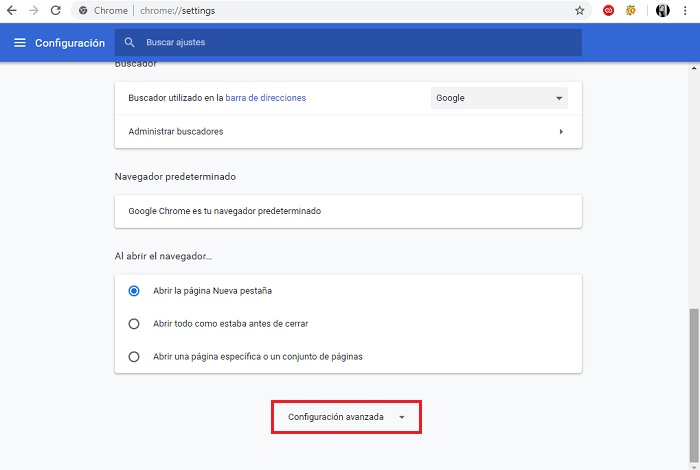Click the "barra de direcciones" link

coord(265,98)
